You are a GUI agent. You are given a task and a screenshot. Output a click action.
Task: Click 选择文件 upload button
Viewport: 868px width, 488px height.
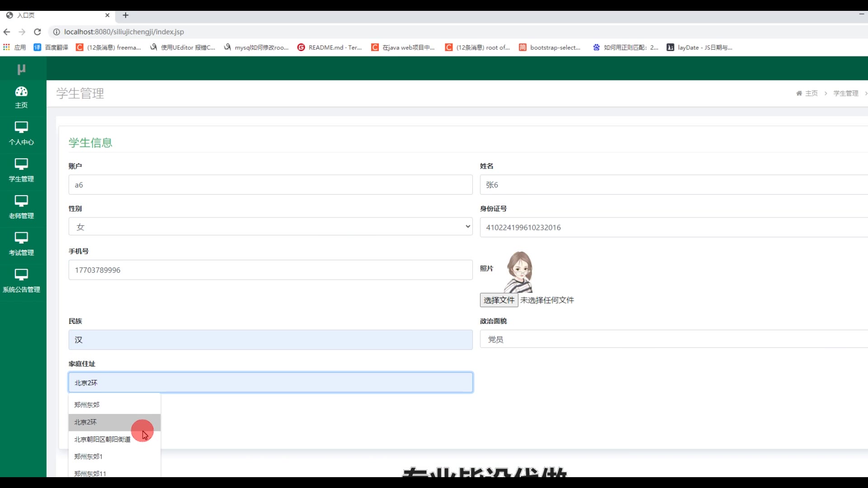(499, 300)
